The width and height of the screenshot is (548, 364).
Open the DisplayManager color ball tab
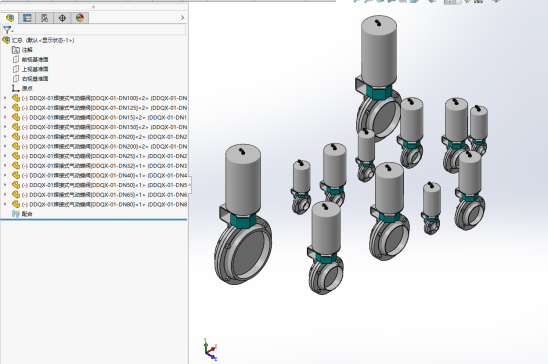80,18
